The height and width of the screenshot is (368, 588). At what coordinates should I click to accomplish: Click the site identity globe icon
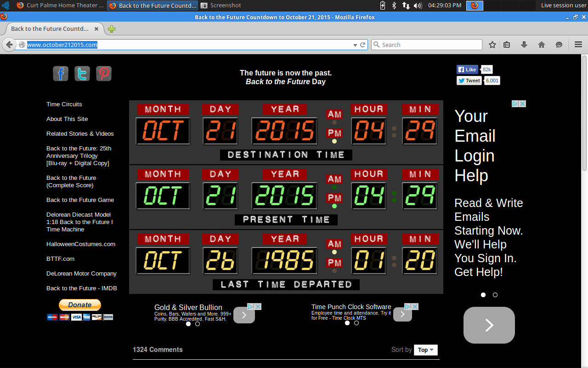coord(22,45)
